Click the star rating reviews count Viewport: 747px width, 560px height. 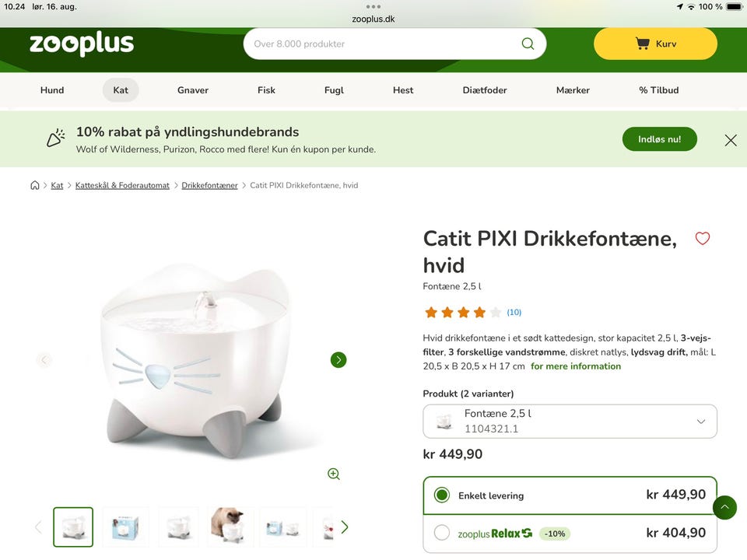[514, 313]
